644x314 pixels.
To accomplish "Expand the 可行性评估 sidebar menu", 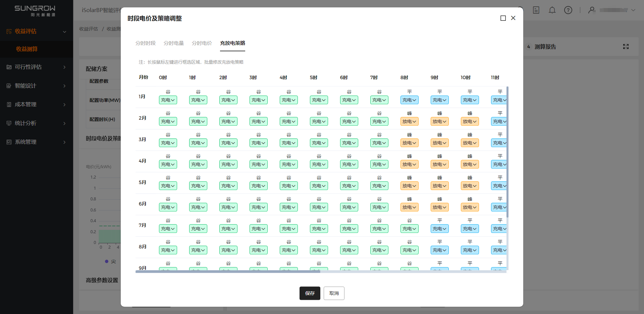I will tap(36, 67).
